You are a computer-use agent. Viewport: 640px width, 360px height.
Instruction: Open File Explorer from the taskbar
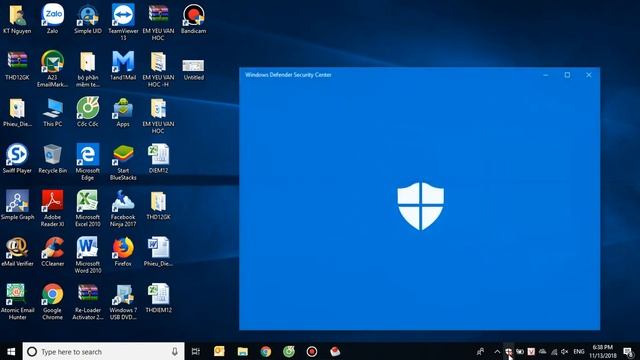click(x=242, y=351)
